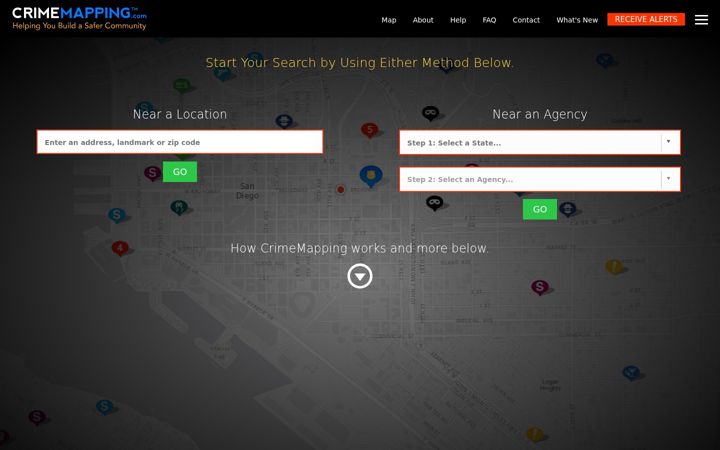
Task: Click the RECEIVE ALERTS button
Action: coord(646,19)
